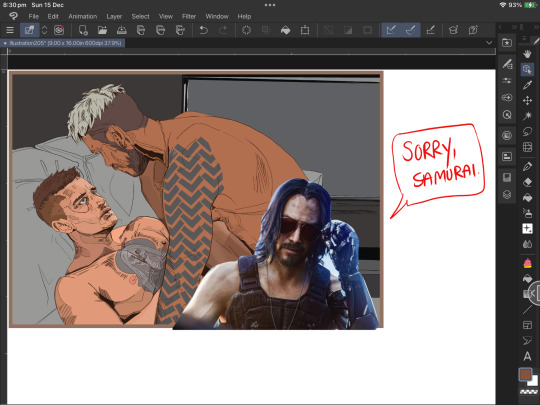Select the Text tool

tap(527, 356)
